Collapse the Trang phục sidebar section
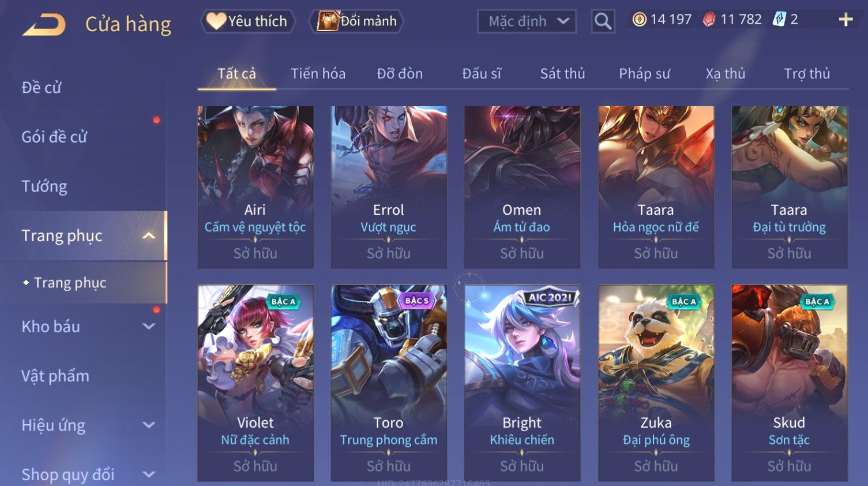Image resolution: width=868 pixels, height=486 pixels. click(149, 235)
